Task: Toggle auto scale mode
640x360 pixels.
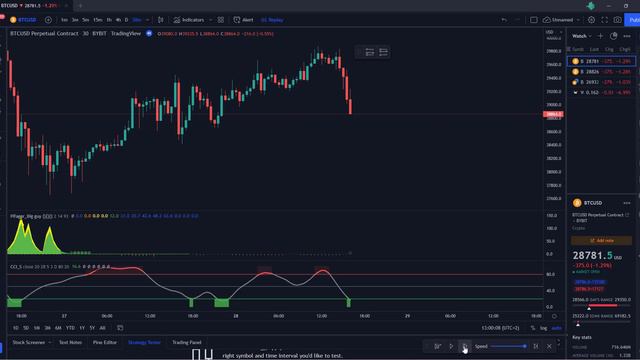Action: tap(556, 328)
